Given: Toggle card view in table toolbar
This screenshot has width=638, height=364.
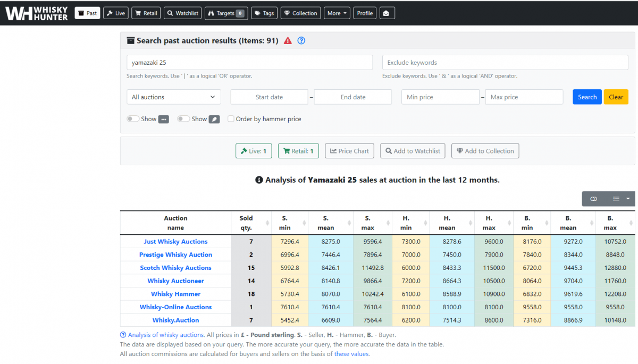Looking at the screenshot, I should (x=594, y=199).
